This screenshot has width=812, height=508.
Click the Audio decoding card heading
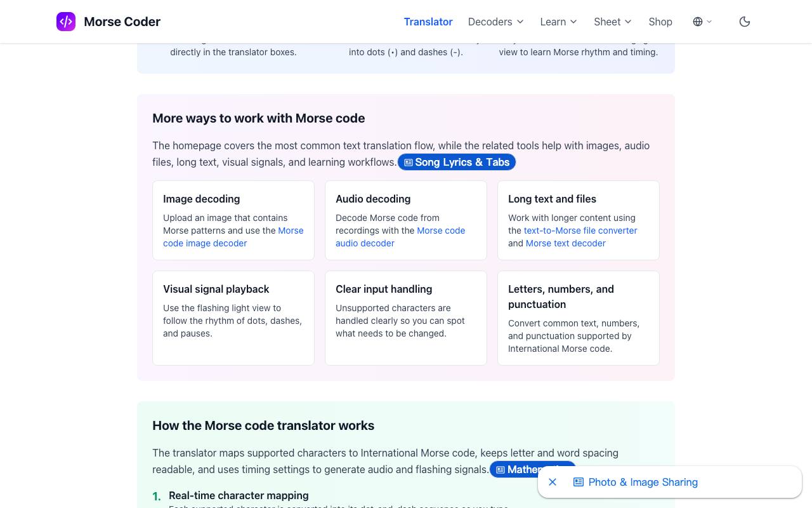point(373,199)
